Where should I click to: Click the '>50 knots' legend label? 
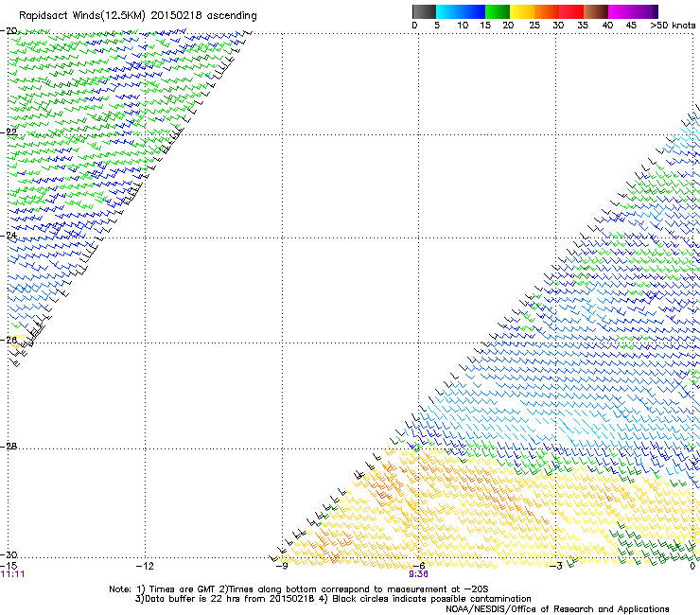pos(673,26)
